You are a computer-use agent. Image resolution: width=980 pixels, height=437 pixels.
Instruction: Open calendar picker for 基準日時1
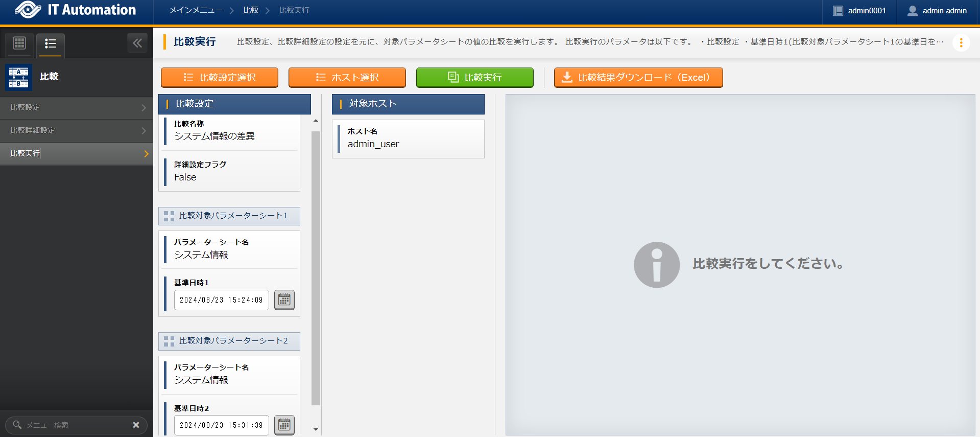[x=284, y=300]
